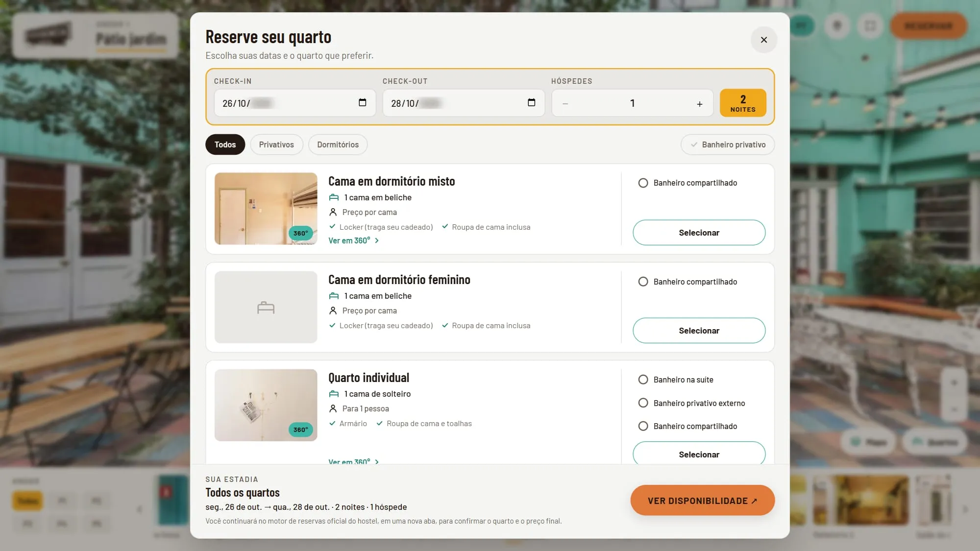Click the 360° badge on dormitório misto photo
980x551 pixels.
click(x=300, y=233)
